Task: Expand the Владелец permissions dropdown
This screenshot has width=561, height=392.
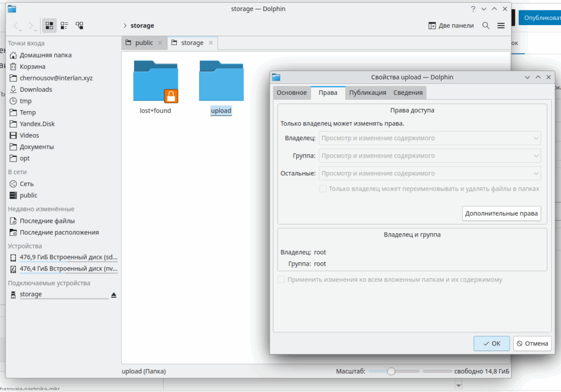Action: point(430,138)
